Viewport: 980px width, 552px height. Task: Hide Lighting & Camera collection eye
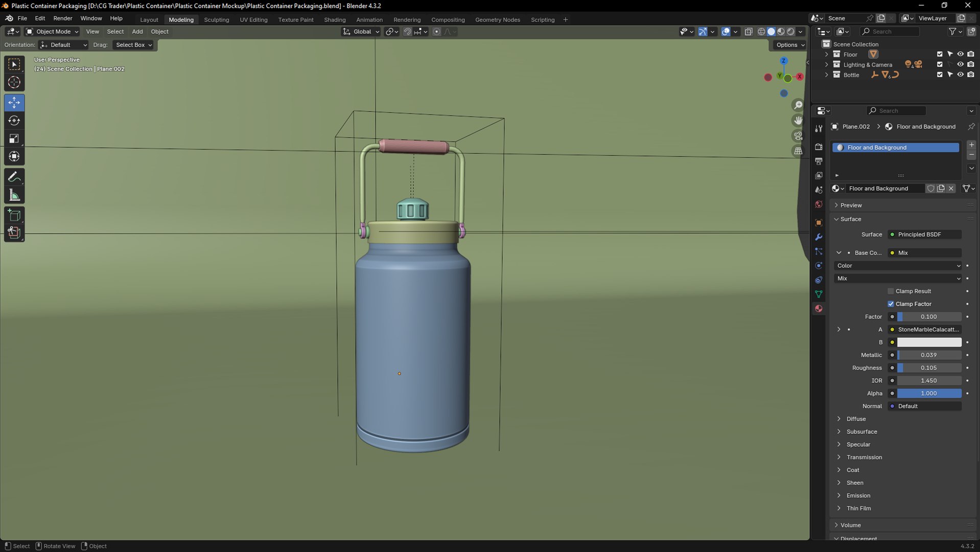[x=960, y=64]
